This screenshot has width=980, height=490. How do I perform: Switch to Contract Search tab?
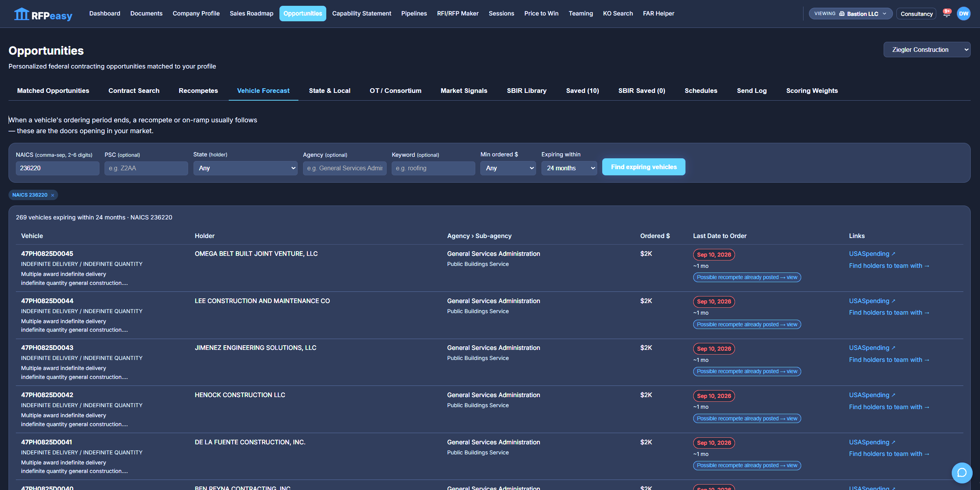coord(134,91)
